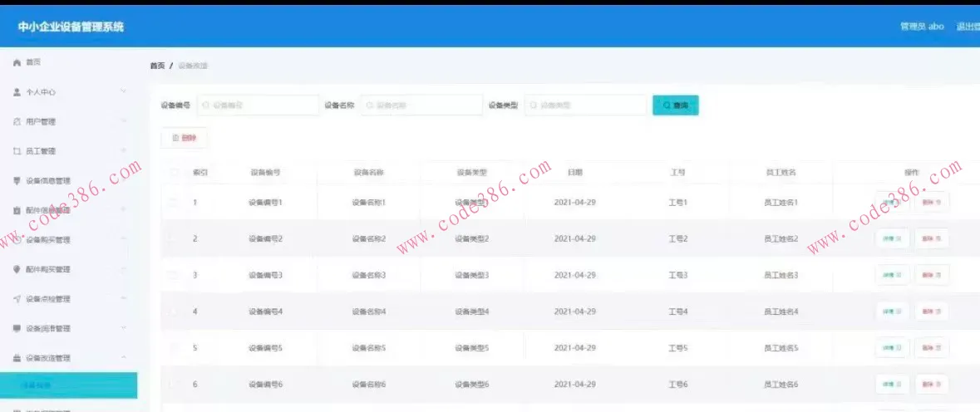
Task: Click the pin icon beside 配件购买管理
Action: click(17, 269)
